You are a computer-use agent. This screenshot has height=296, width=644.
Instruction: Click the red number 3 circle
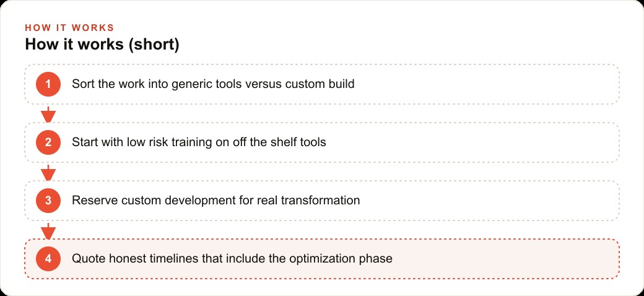click(48, 201)
